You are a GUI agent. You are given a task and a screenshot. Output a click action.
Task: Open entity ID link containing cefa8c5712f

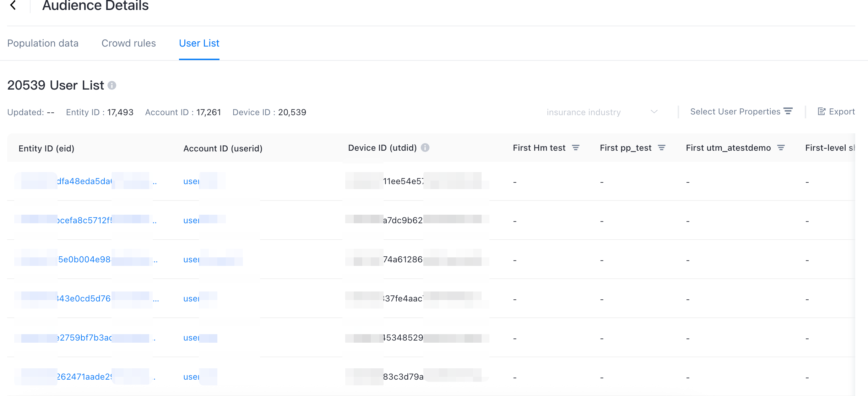coord(87,220)
